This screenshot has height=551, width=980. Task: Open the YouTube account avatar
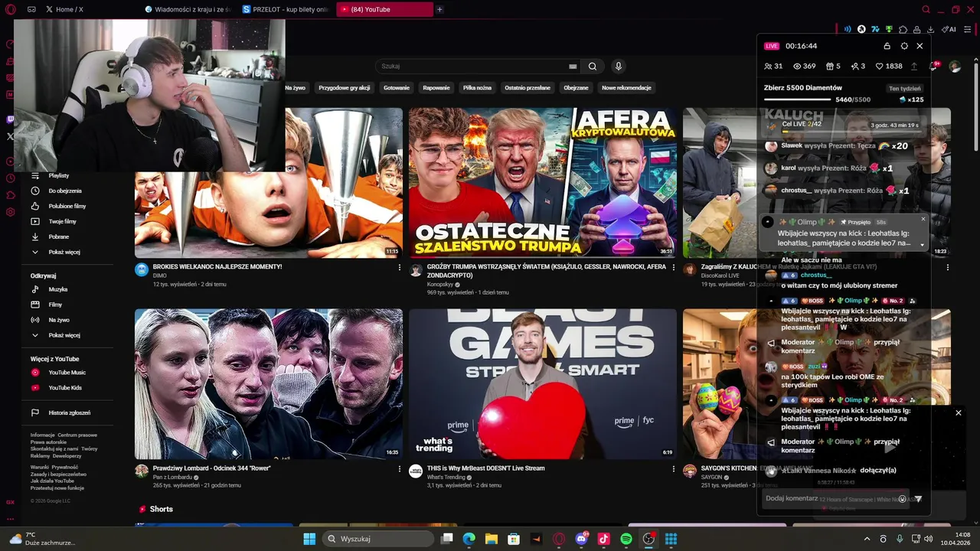tap(955, 67)
